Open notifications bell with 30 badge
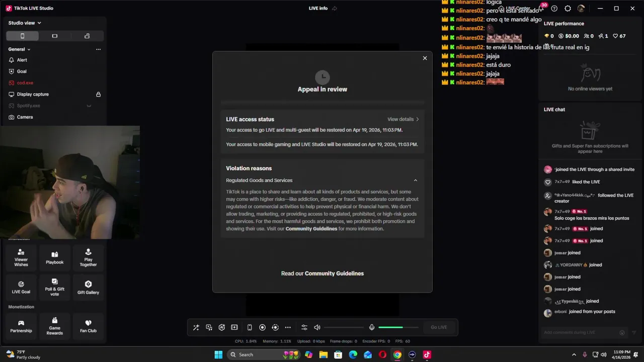This screenshot has height=362, width=644. click(542, 8)
